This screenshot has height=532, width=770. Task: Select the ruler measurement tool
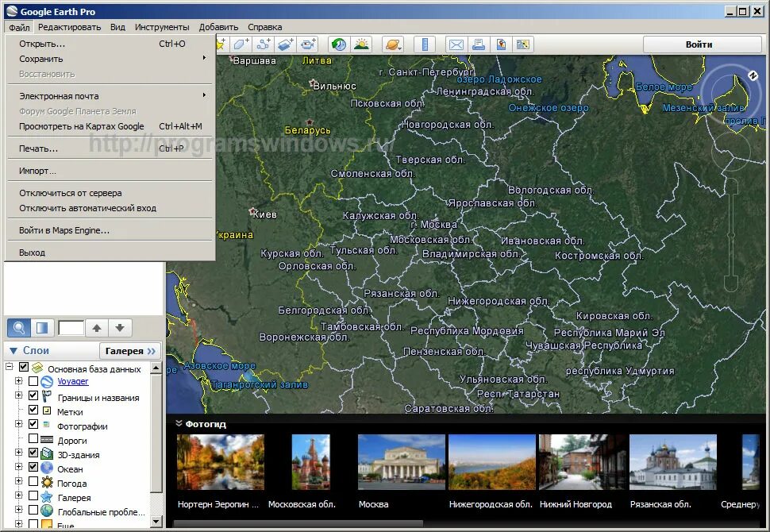pyautogui.click(x=425, y=44)
